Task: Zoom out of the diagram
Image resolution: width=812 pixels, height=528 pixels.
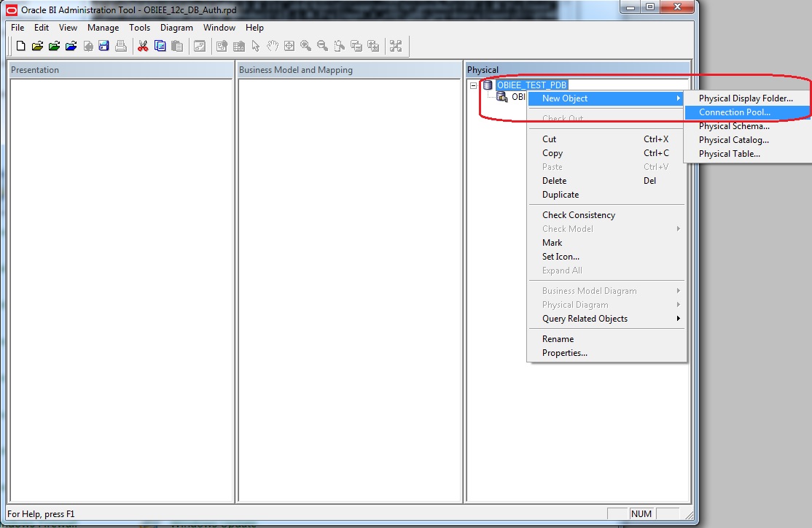Action: (x=323, y=45)
